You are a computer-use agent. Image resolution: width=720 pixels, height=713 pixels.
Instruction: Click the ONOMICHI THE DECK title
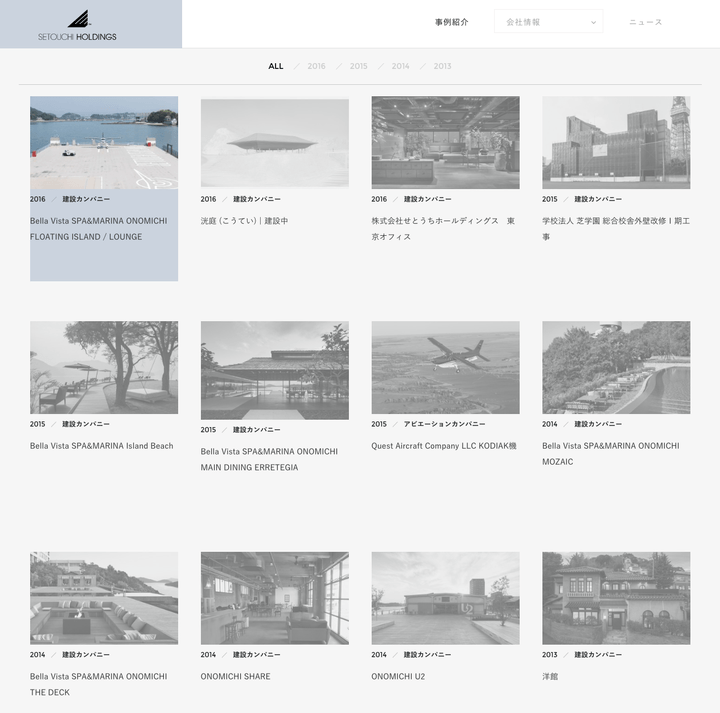99,684
